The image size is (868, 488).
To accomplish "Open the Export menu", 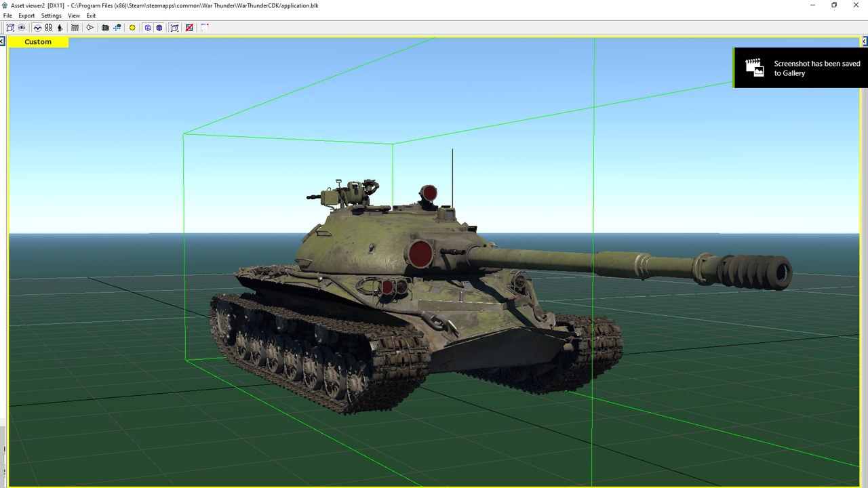I will (26, 16).
